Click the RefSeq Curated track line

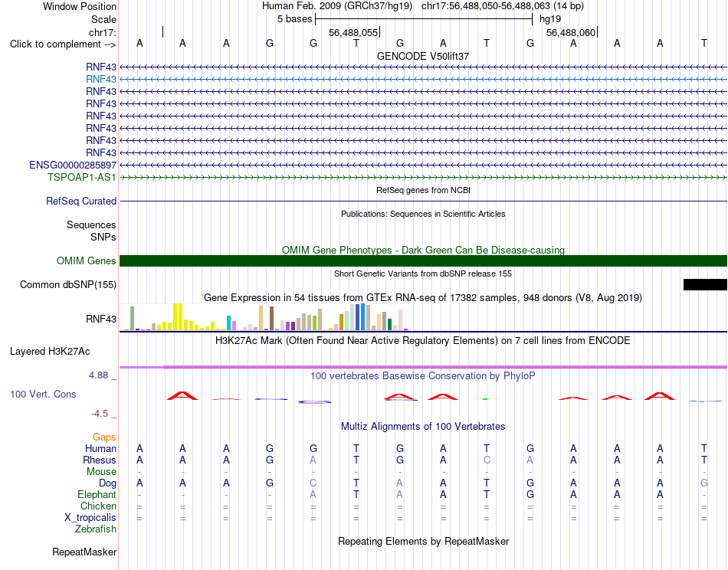pyautogui.click(x=424, y=201)
